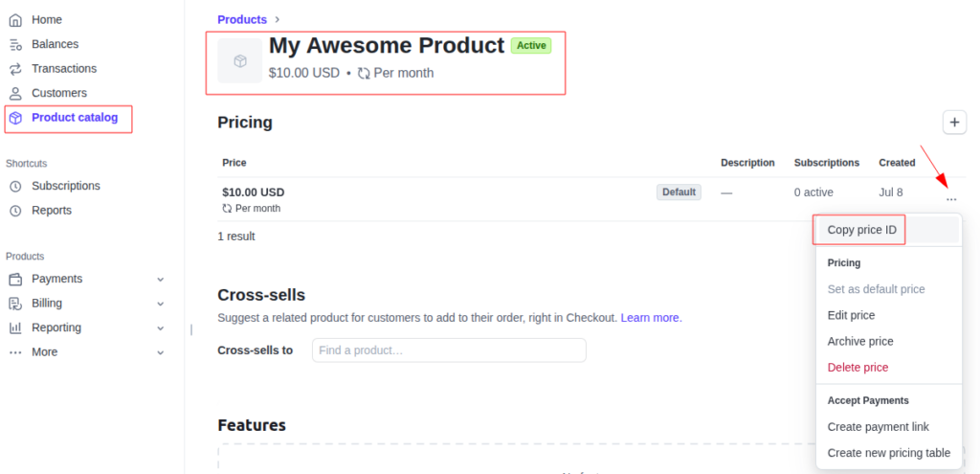Click the Home icon in sidebar

point(14,20)
